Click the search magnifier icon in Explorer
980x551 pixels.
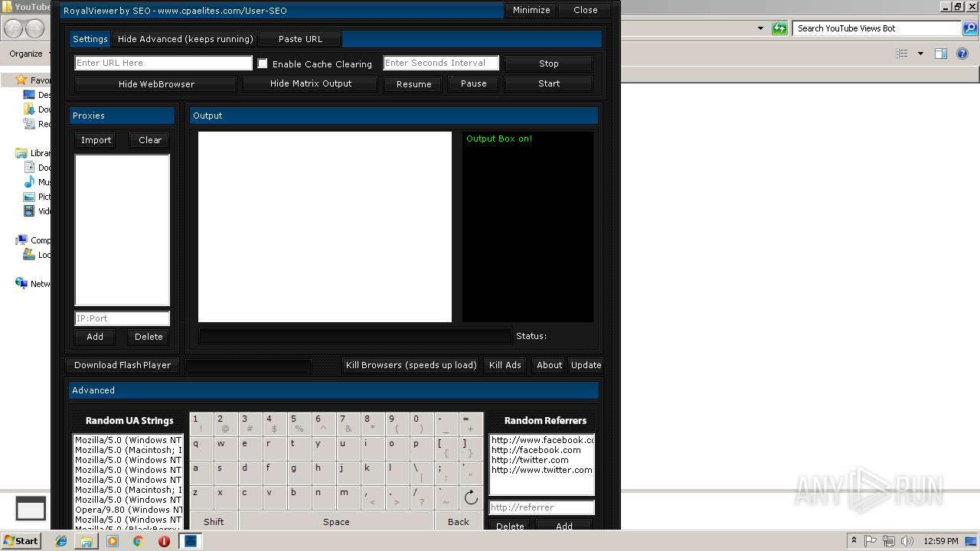(x=969, y=28)
